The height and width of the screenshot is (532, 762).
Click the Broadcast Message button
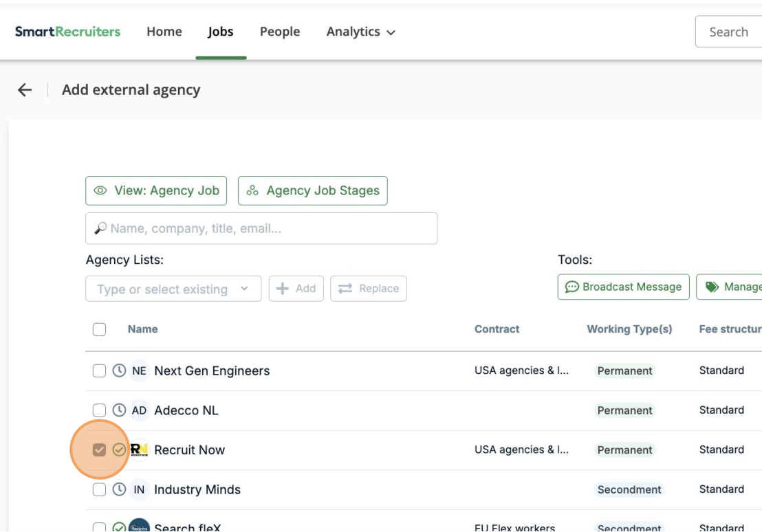(624, 287)
